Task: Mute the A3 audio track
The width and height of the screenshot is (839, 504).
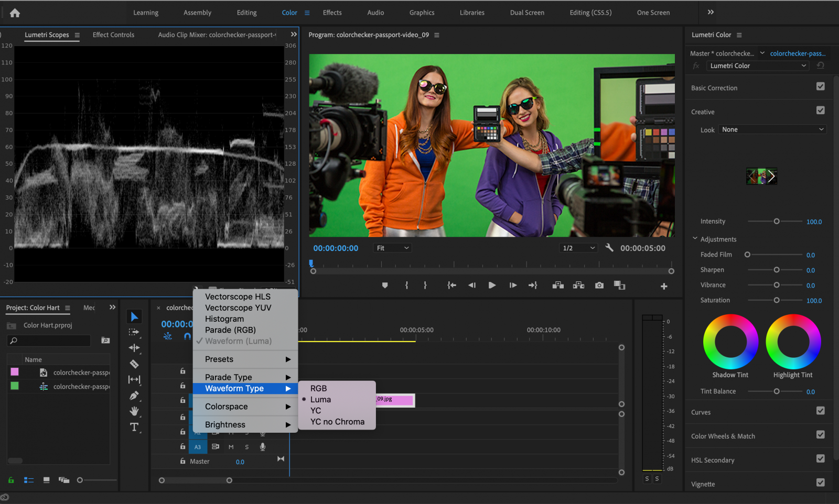Action: coord(231,447)
